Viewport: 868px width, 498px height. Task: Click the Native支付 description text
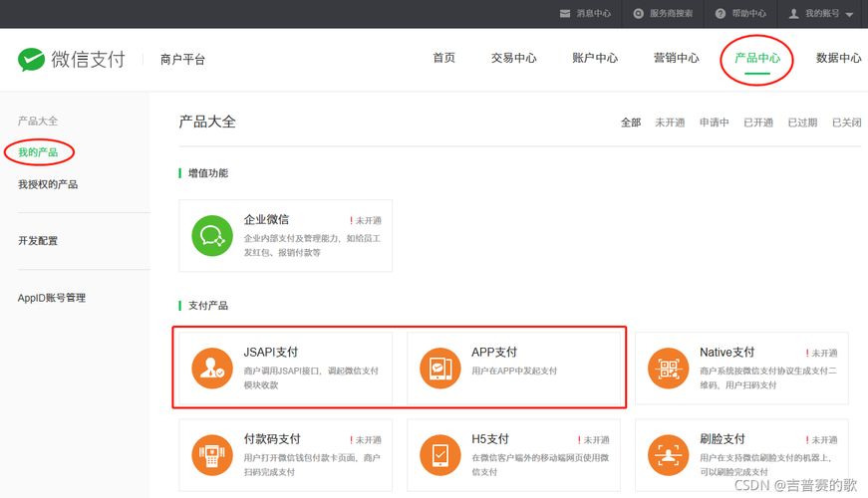(x=768, y=377)
